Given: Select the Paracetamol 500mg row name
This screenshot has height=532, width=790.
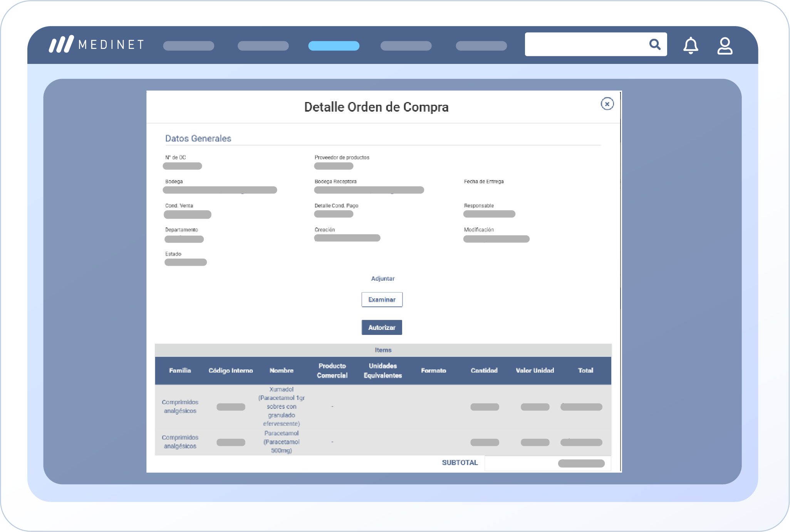Looking at the screenshot, I should coord(281,442).
